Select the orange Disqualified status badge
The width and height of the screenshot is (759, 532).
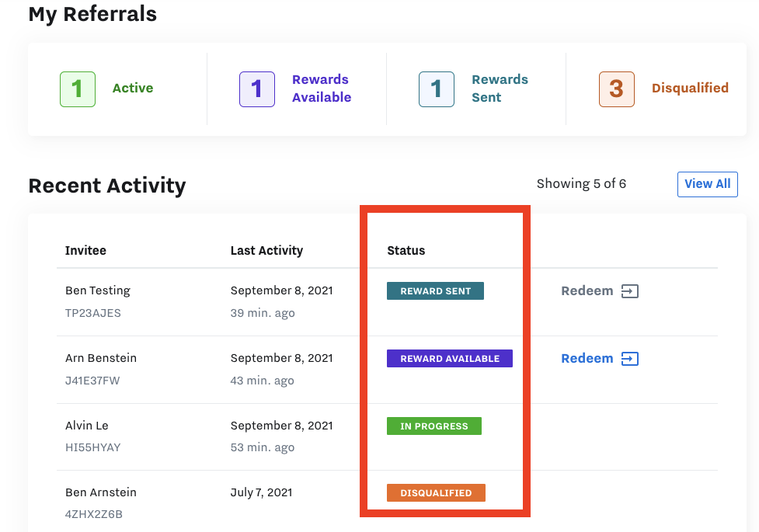coord(436,493)
